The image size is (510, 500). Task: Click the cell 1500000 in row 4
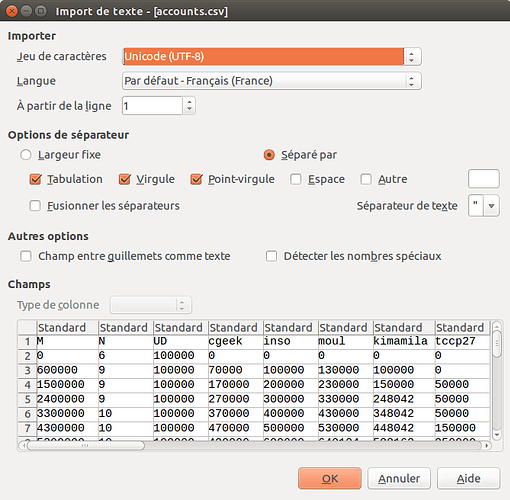click(67, 385)
